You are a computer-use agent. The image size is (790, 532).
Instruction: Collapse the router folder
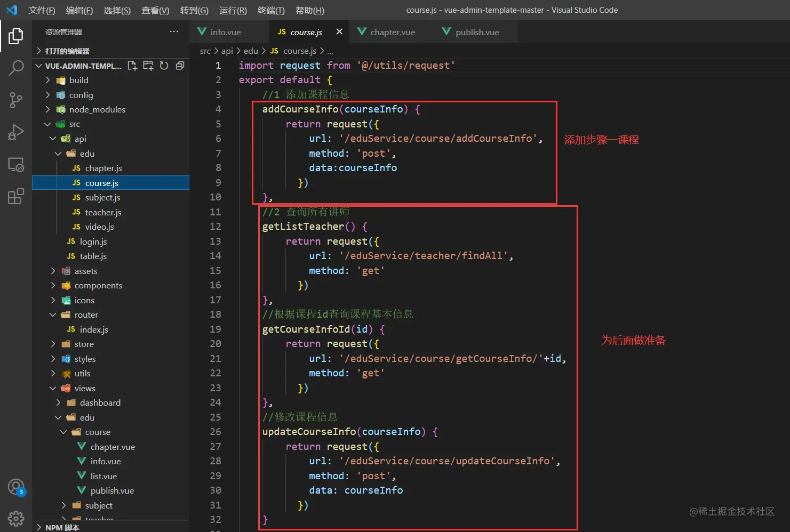coord(110,315)
